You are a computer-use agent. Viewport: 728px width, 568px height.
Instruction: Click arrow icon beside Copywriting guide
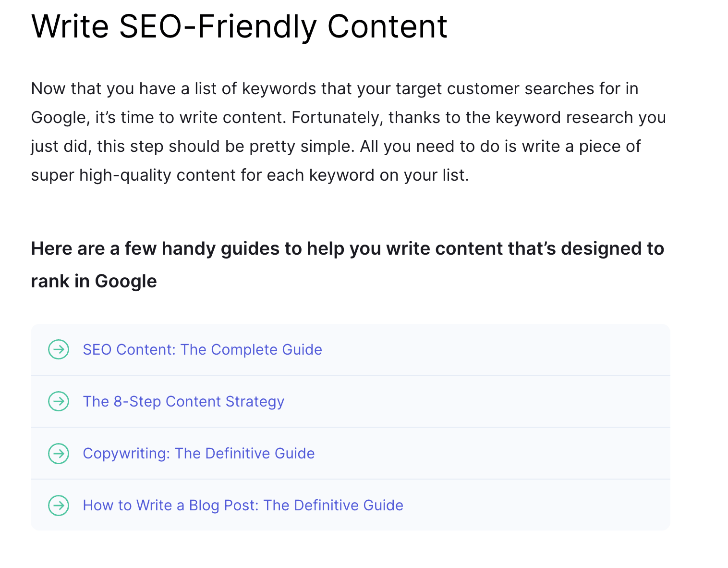pyautogui.click(x=59, y=453)
